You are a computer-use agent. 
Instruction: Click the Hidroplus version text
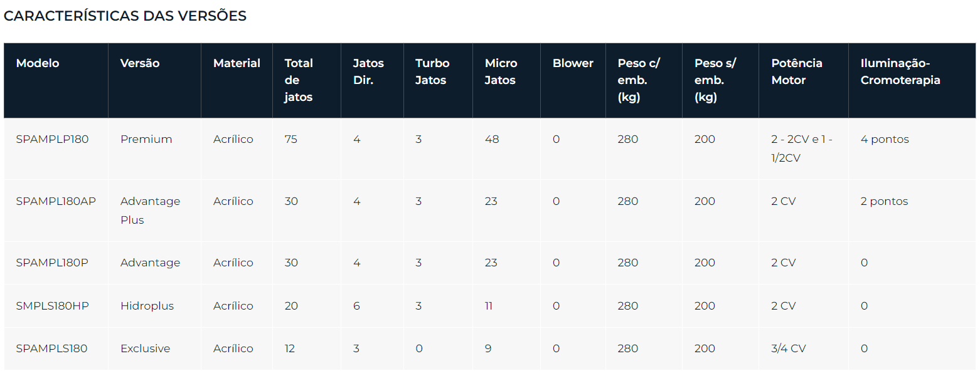tap(147, 306)
